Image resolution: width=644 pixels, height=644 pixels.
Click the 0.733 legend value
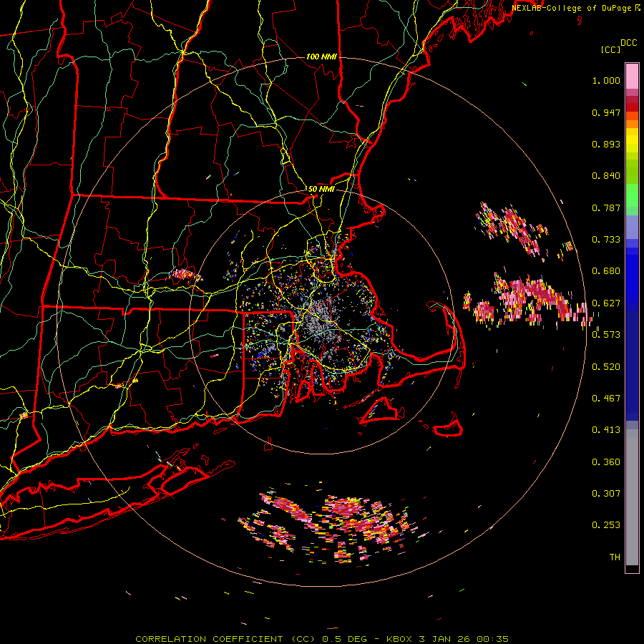coord(606,240)
